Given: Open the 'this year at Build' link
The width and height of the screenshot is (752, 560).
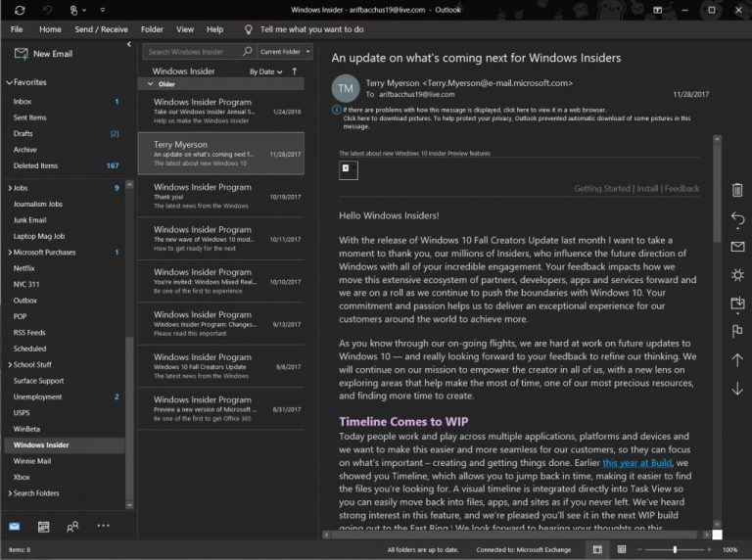Looking at the screenshot, I should click(636, 463).
